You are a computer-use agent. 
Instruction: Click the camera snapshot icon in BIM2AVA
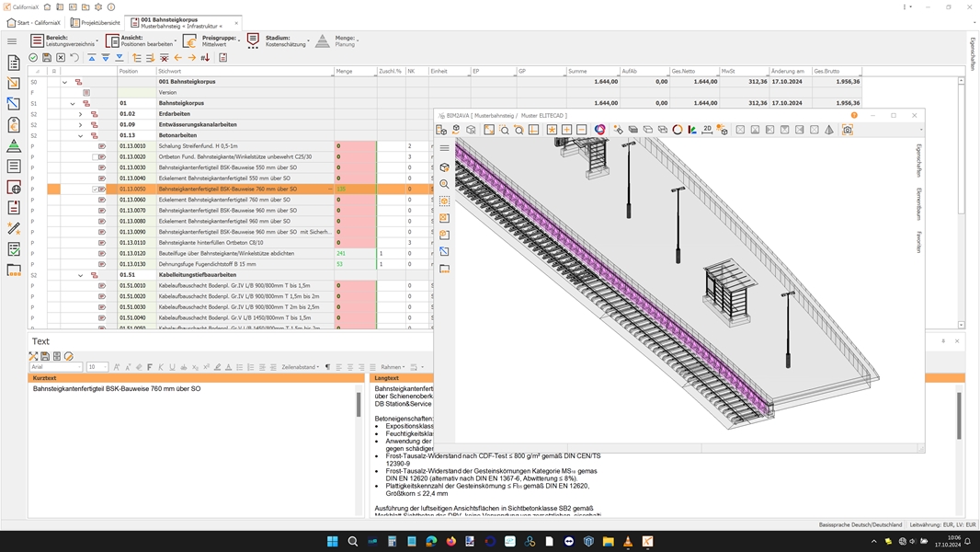(848, 130)
